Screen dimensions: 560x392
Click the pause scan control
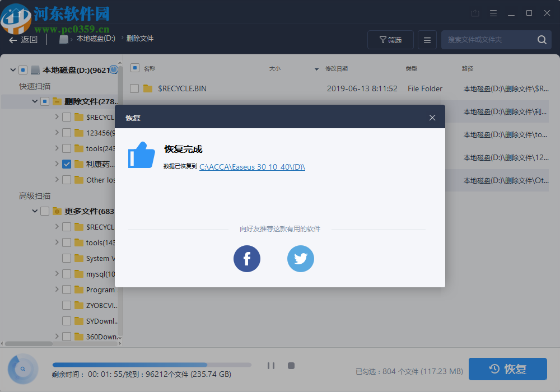click(x=271, y=365)
